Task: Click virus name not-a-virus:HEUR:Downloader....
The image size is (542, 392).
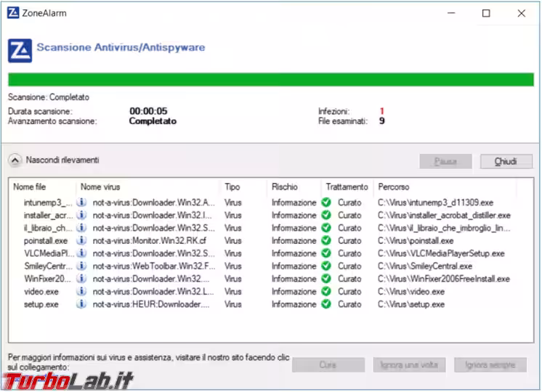Action: [x=150, y=304]
